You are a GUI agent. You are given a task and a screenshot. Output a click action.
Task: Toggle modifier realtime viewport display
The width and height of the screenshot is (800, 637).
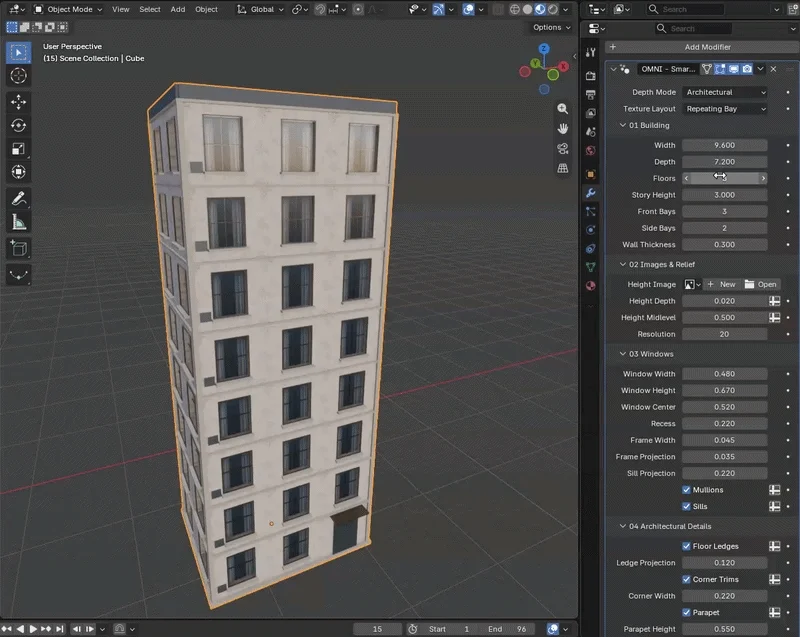coord(734,69)
